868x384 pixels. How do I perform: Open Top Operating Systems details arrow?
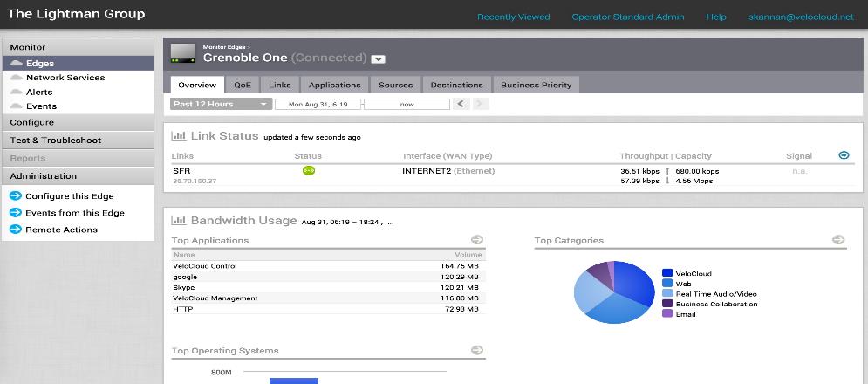(x=477, y=350)
